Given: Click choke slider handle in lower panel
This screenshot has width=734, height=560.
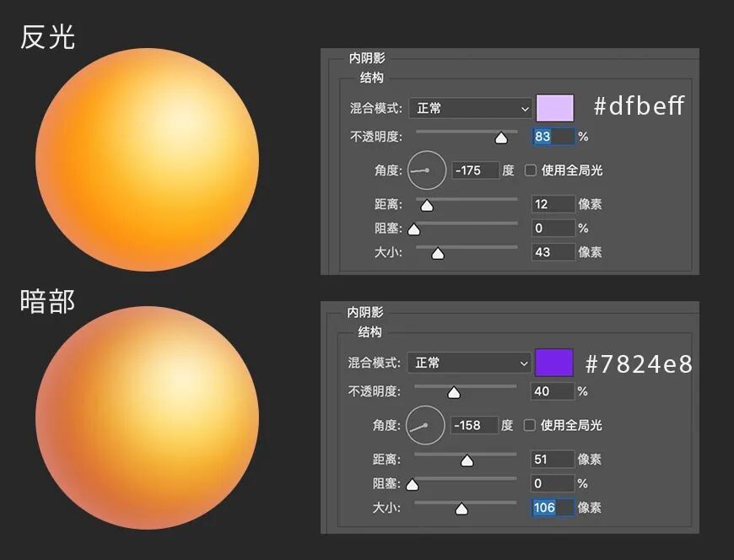Looking at the screenshot, I should [x=412, y=485].
